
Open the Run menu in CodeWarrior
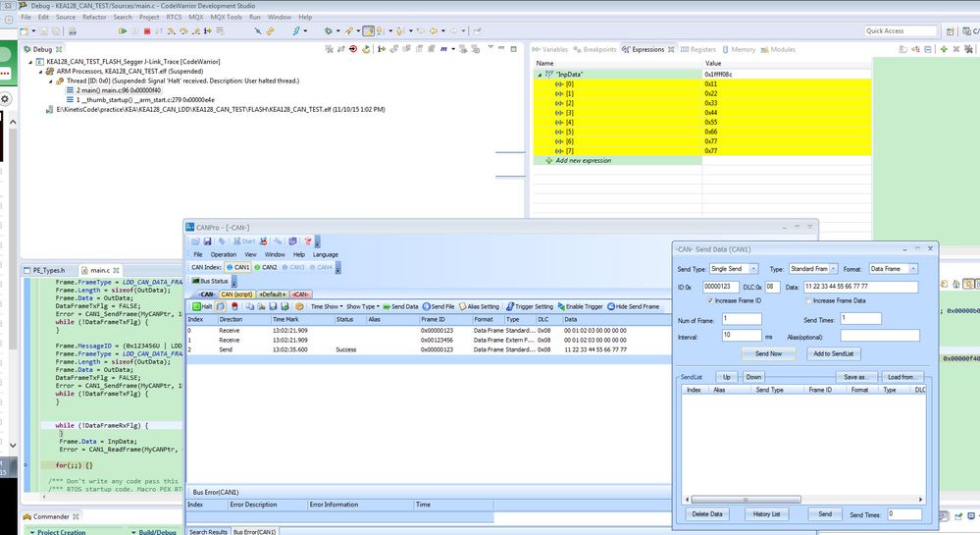click(254, 17)
